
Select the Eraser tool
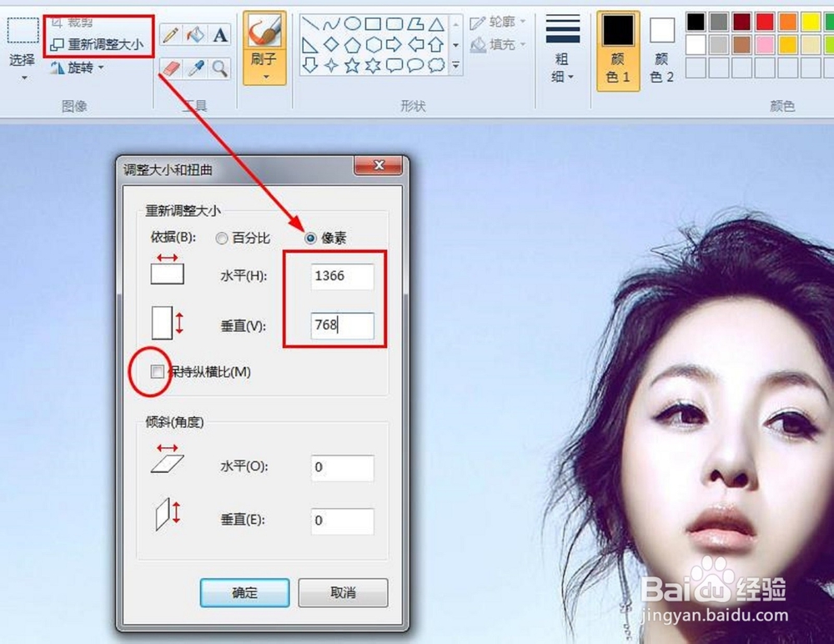171,66
